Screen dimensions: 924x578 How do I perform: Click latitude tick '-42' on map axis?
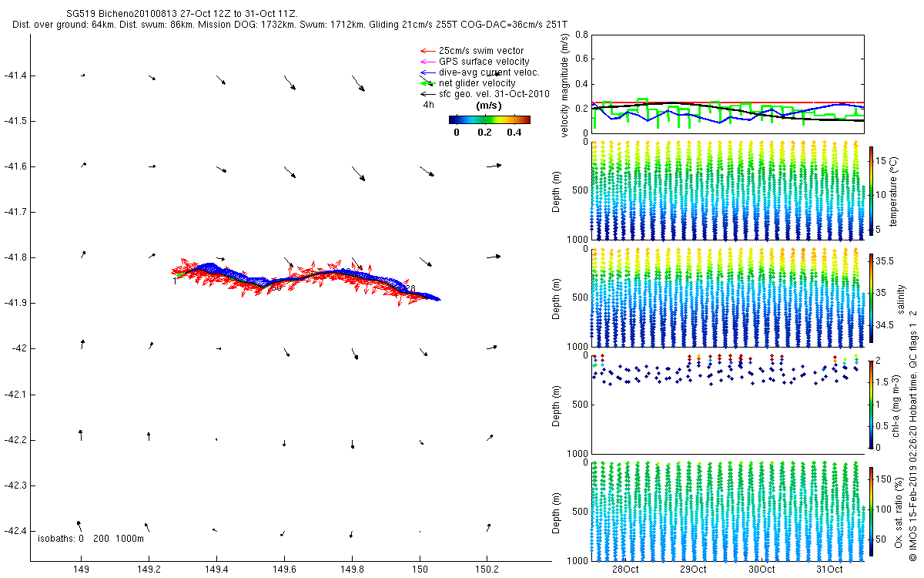(18, 348)
